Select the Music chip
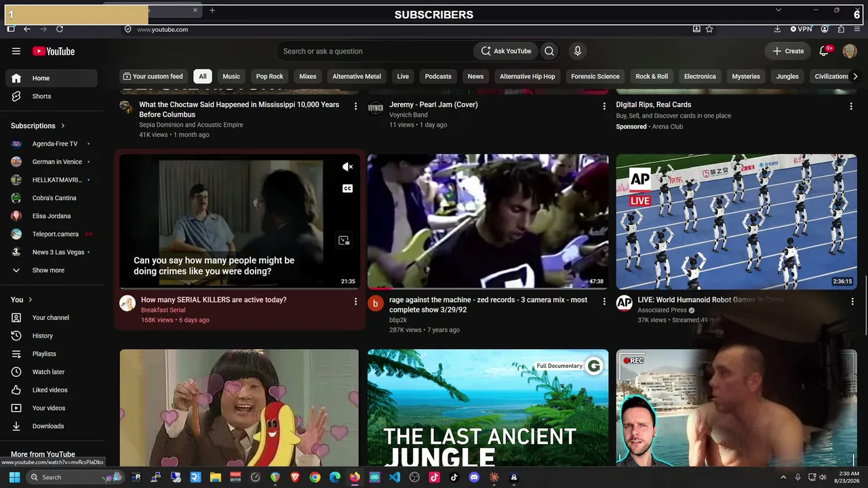This screenshot has height=488, width=868. [231, 77]
